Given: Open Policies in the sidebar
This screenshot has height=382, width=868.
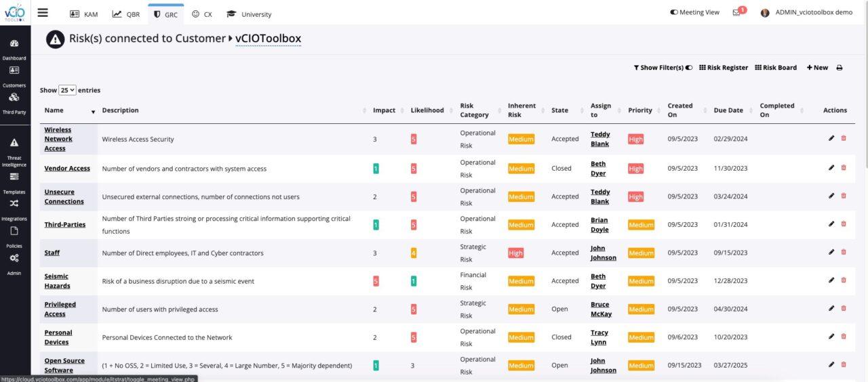Looking at the screenshot, I should (14, 237).
